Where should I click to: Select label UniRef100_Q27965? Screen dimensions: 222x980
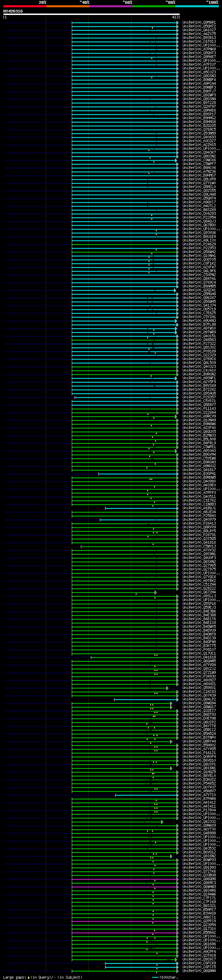199,566
